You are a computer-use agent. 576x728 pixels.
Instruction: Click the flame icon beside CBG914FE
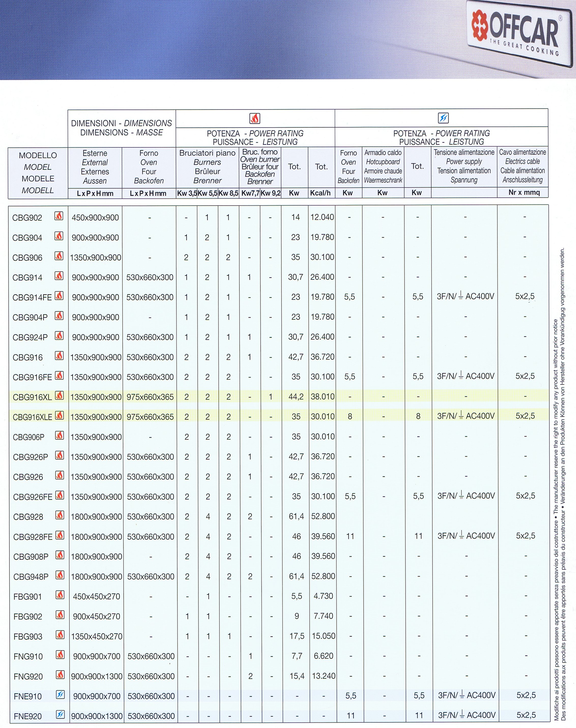(x=59, y=296)
